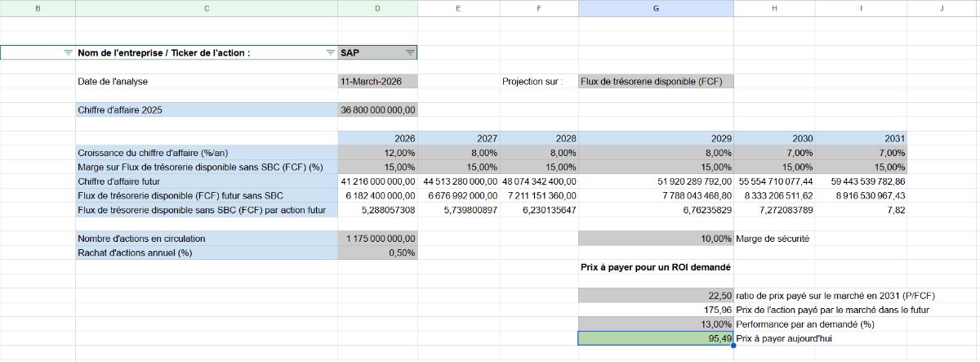This screenshot has height=362, width=980.
Task: Click 'Prix à payer pour un ROI demandé' heading
Action: coord(655,267)
